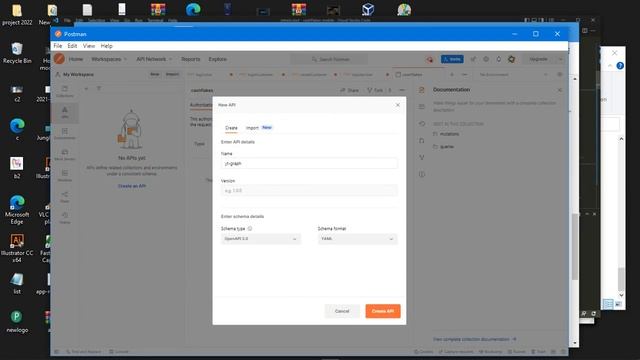This screenshot has width=640, height=360.
Task: Open the Flows sidebar icon
Action: [x=65, y=197]
